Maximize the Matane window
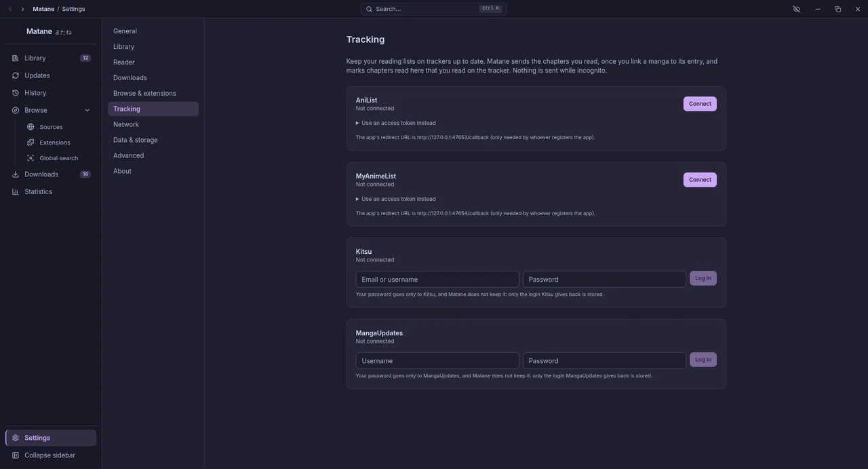Image resolution: width=868 pixels, height=469 pixels. [x=837, y=9]
